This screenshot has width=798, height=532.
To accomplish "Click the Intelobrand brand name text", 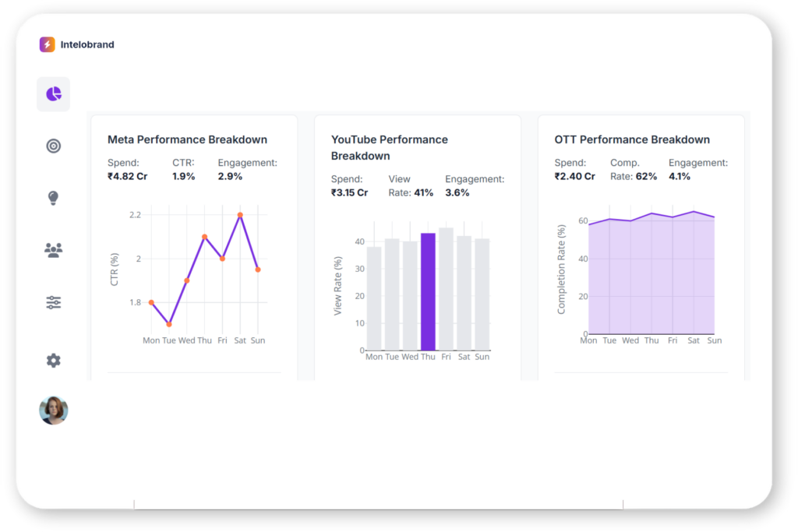I will 87,44.
